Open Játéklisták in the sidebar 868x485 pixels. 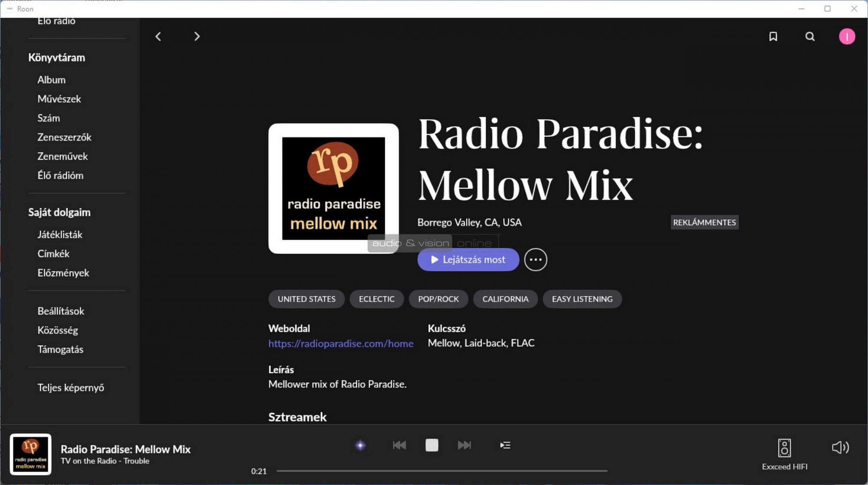pyautogui.click(x=60, y=235)
